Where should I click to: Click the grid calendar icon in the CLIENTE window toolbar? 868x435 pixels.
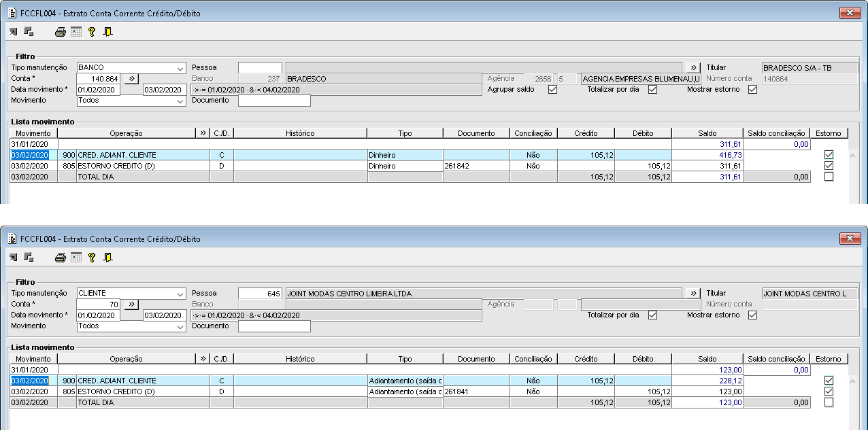click(76, 257)
